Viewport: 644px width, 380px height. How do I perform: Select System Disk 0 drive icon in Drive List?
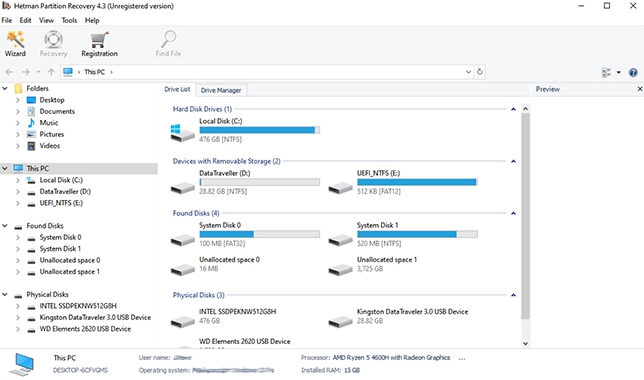pos(182,240)
